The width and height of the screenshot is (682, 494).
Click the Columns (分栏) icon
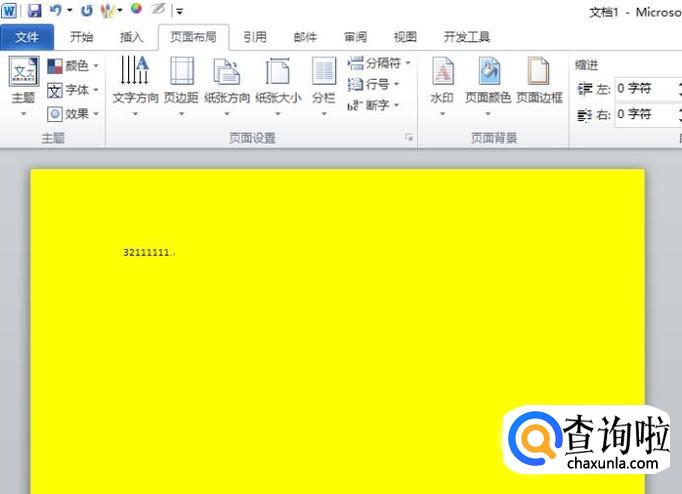(x=323, y=76)
